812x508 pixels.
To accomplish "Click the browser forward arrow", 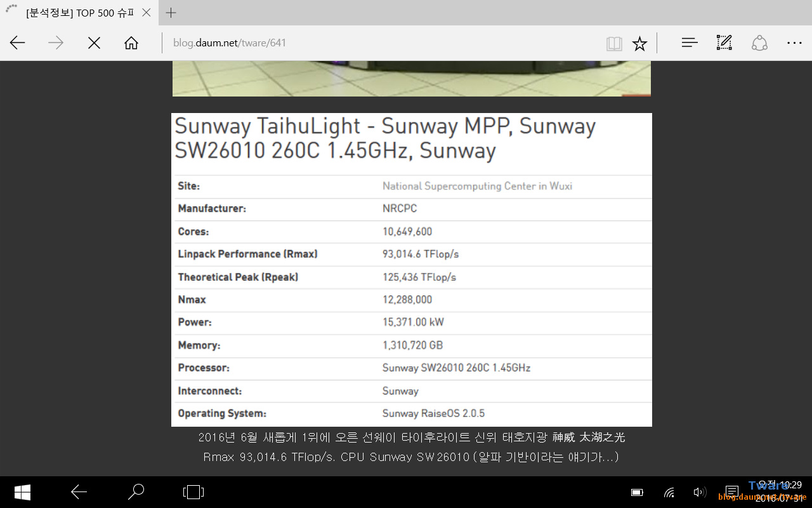I will 56,43.
